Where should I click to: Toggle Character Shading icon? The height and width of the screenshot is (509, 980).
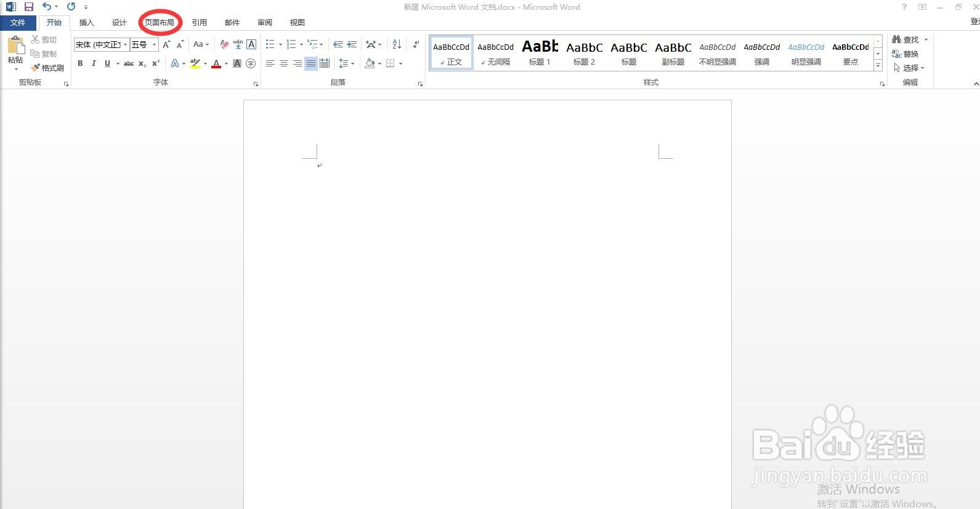(237, 63)
